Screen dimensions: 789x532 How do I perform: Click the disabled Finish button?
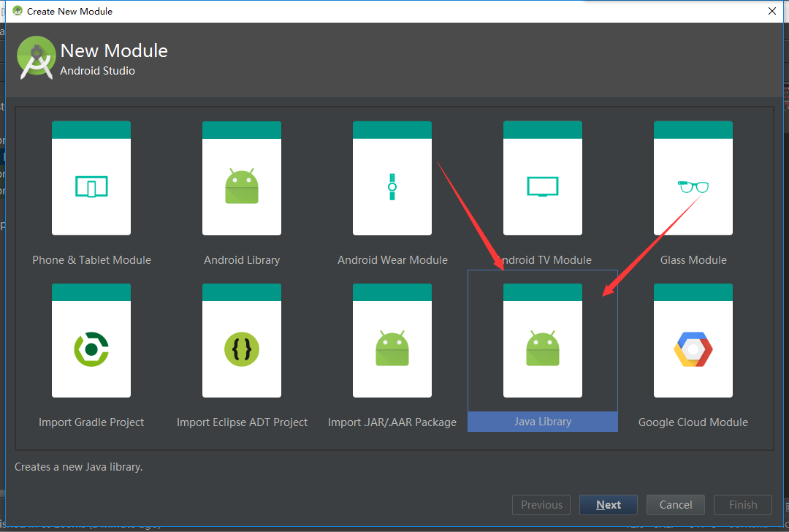(743, 505)
